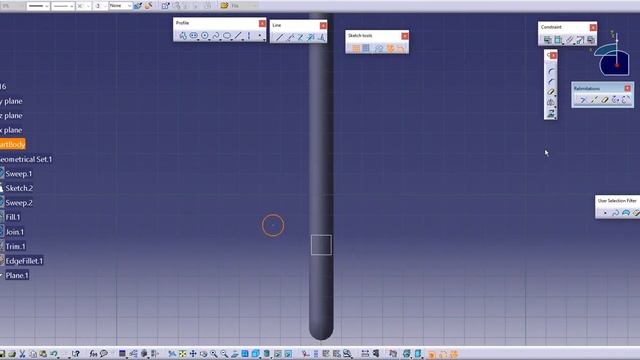Screen dimensions: 640x360
Task: Select the elongated hole (predefined profile) tool
Action: pos(193,36)
